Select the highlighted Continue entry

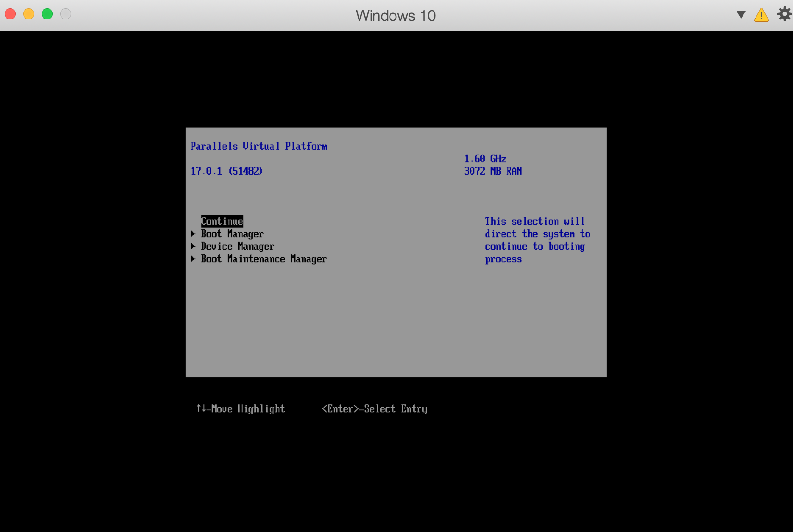(x=222, y=221)
